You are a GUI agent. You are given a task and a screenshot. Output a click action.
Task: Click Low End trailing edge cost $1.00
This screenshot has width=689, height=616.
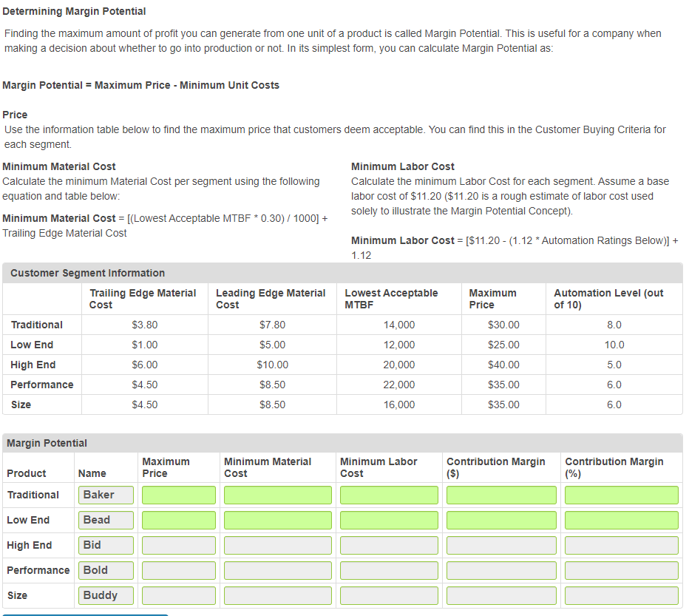pyautogui.click(x=145, y=345)
